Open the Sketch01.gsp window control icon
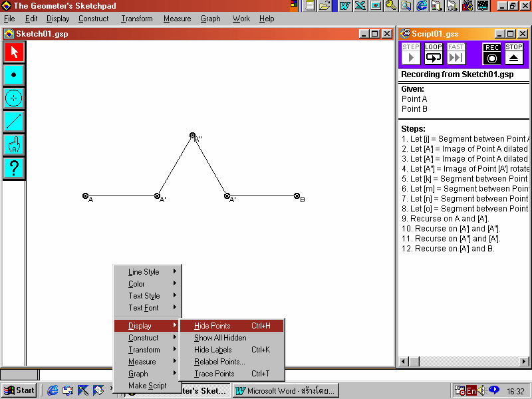The height and width of the screenshot is (399, 532). 9,34
